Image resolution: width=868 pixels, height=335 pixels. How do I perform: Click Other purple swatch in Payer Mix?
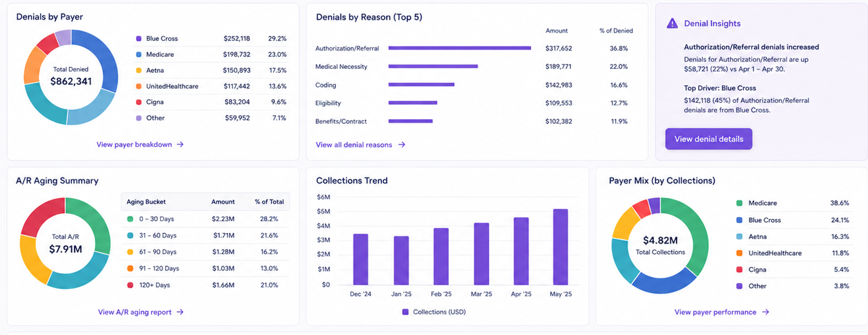tap(739, 286)
